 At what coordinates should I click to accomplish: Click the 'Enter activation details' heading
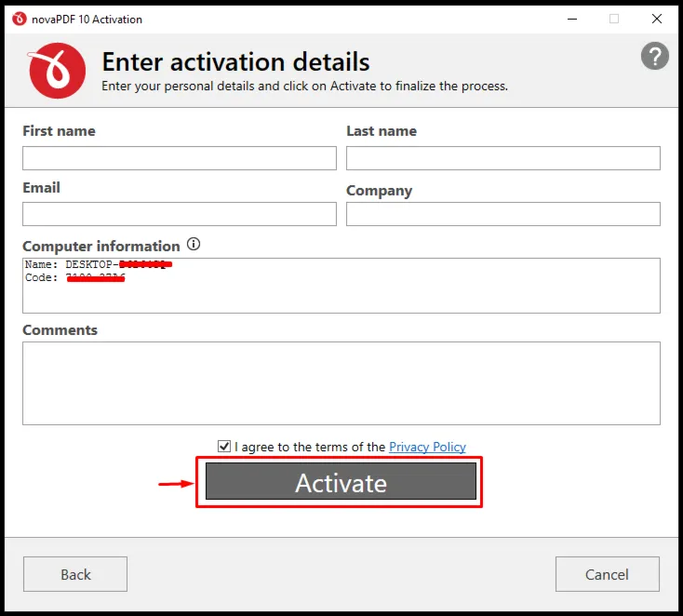(x=235, y=61)
